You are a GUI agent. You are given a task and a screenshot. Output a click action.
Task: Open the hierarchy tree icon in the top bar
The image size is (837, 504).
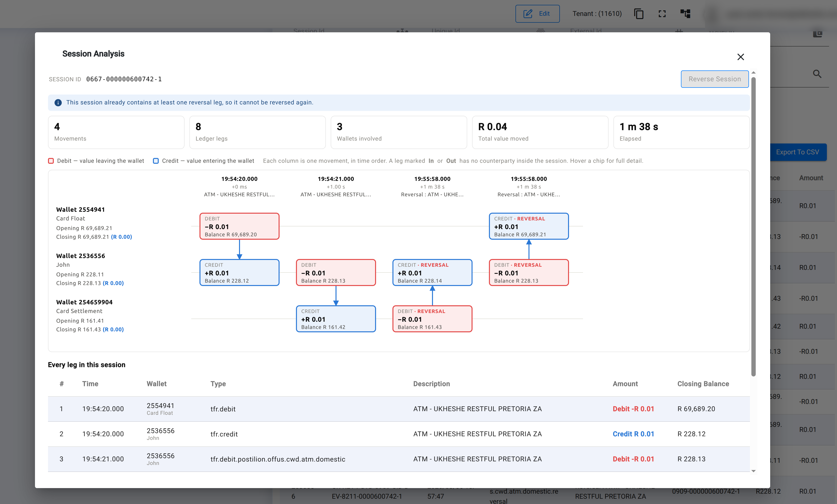686,14
